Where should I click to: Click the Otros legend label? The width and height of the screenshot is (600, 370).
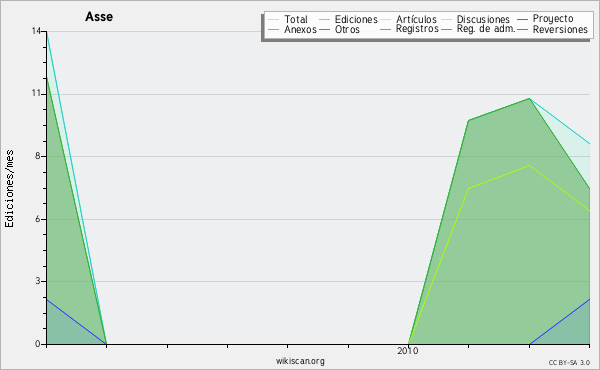click(x=347, y=29)
